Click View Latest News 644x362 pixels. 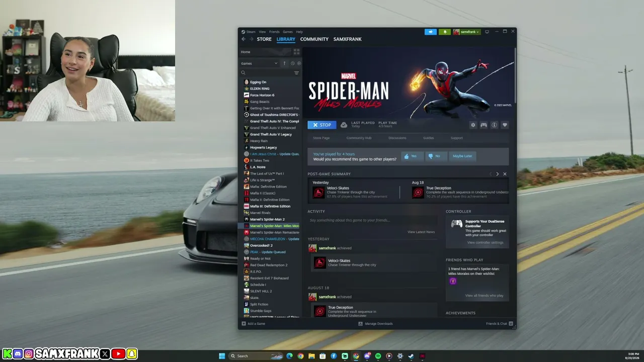coord(421,232)
